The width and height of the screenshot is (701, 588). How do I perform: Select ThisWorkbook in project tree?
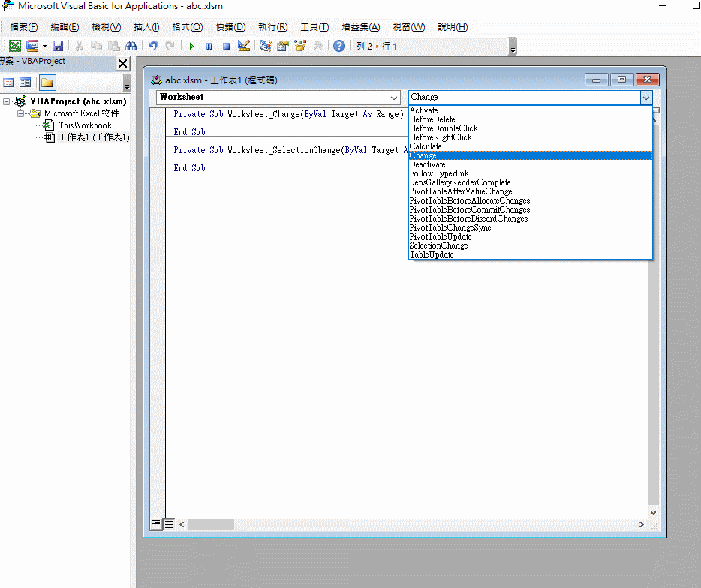click(85, 125)
